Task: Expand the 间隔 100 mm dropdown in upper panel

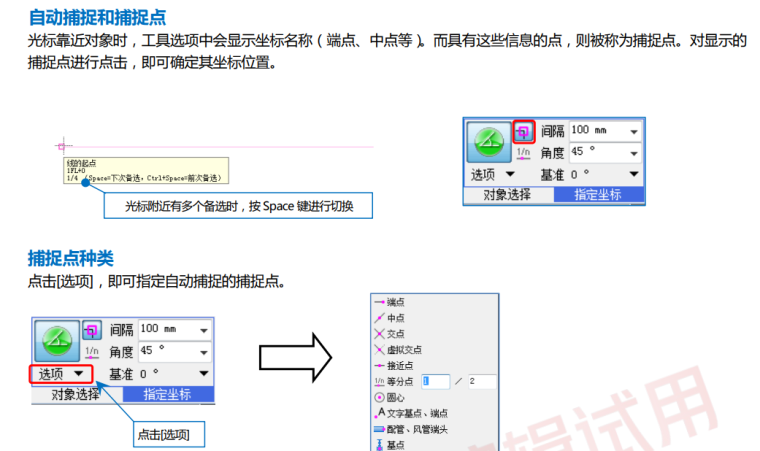Action: pos(634,132)
